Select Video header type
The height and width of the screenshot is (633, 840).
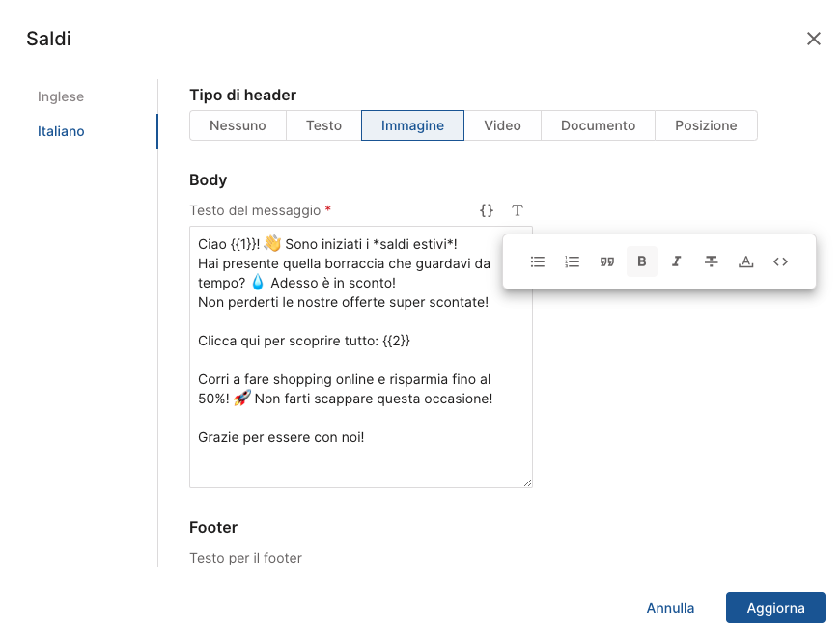coord(502,125)
